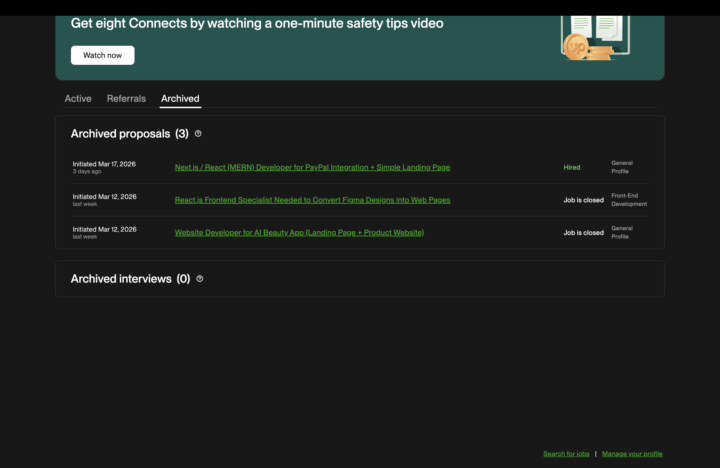Go to Manage your profile

tap(632, 454)
